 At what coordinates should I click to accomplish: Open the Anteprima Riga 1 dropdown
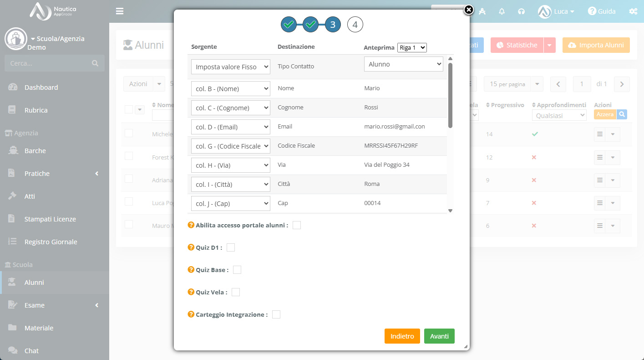point(412,47)
